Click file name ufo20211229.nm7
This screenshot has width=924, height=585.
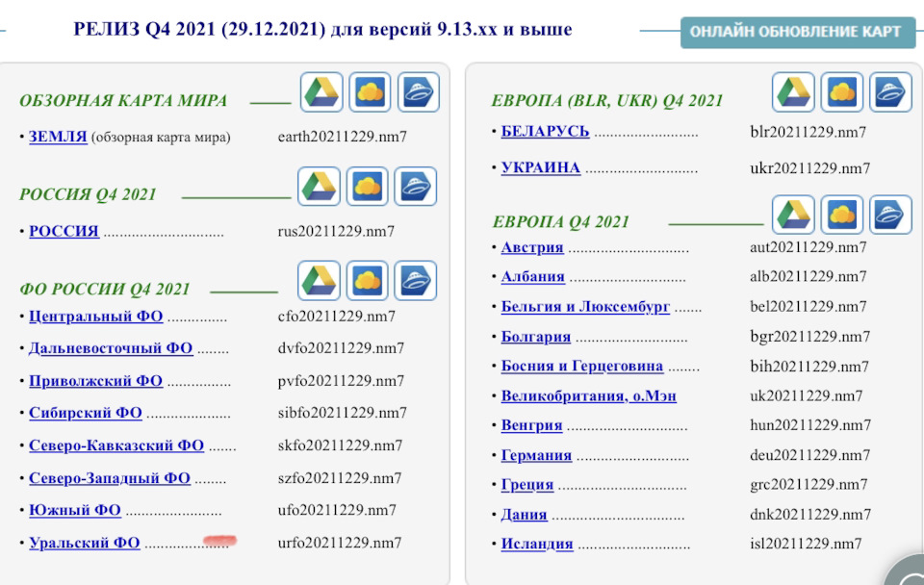(337, 510)
